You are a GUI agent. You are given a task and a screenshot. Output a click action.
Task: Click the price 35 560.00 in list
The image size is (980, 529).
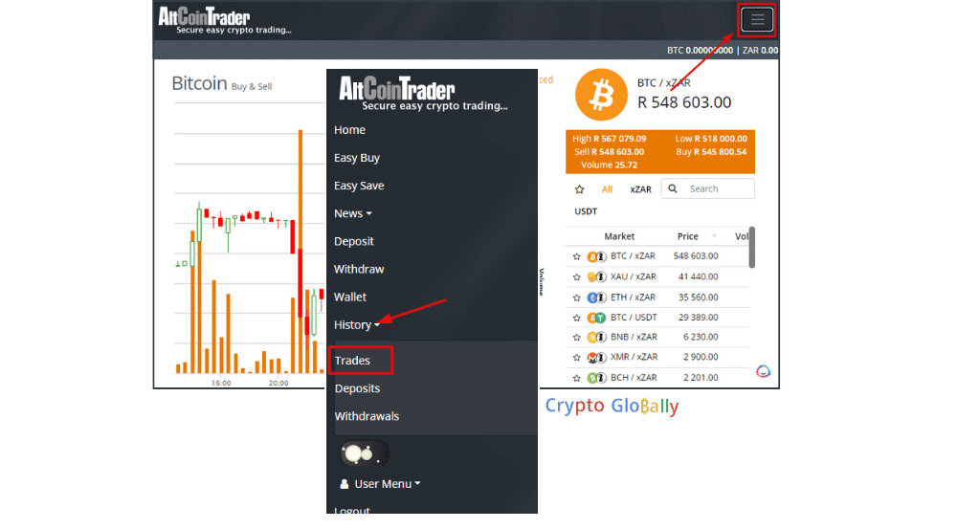(698, 298)
